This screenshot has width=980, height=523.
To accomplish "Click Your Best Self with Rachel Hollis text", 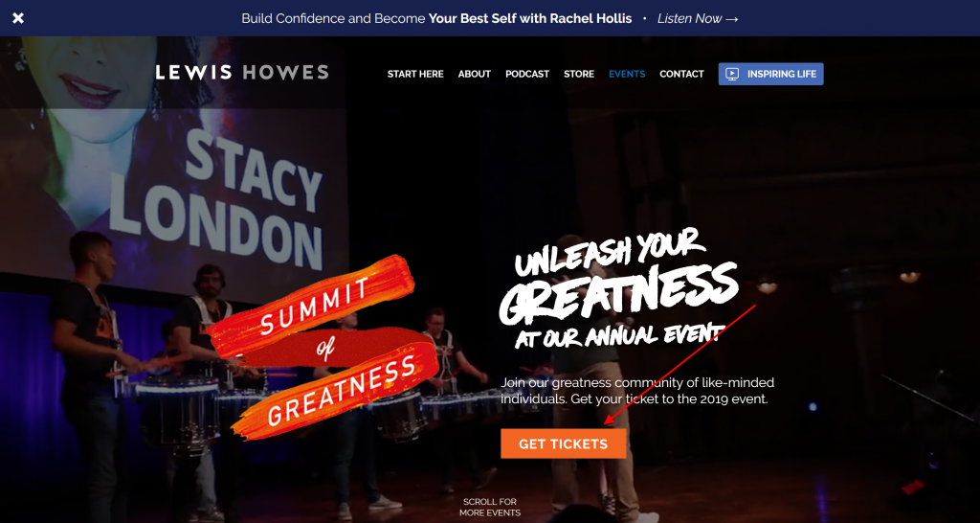I will [529, 19].
